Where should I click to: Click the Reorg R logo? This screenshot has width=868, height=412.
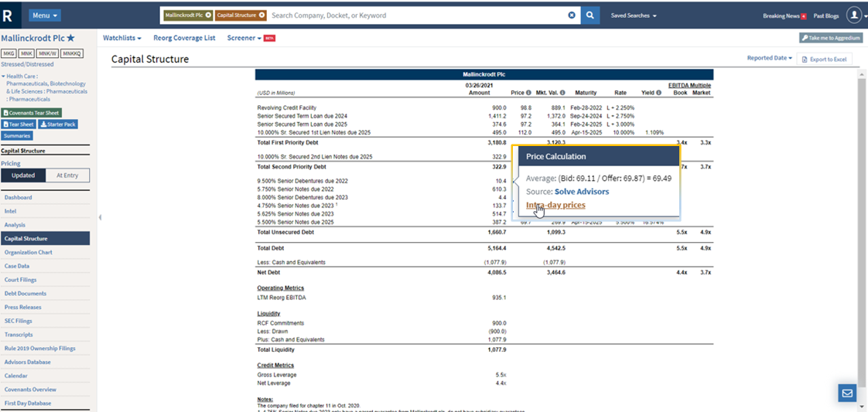pos(9,15)
